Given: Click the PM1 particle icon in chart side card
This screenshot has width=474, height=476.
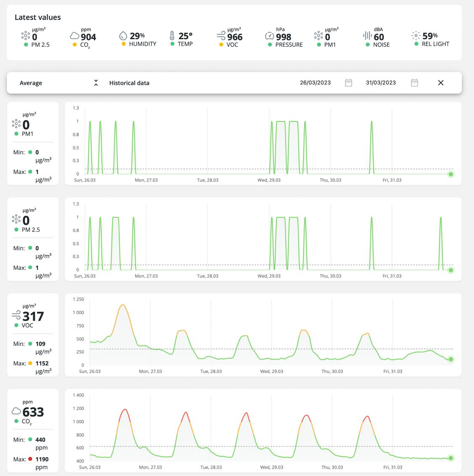Looking at the screenshot, I should point(16,124).
